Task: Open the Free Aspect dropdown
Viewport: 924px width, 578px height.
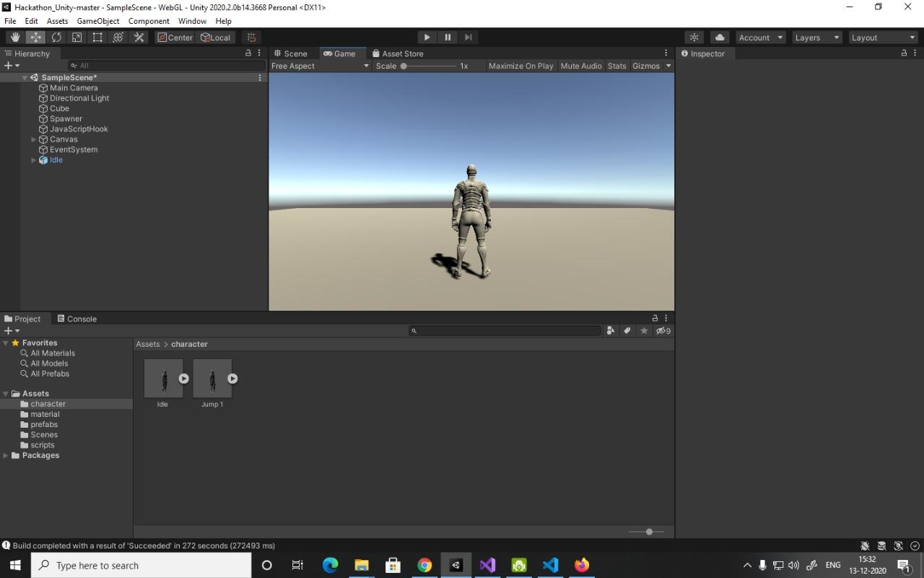Action: pos(320,66)
